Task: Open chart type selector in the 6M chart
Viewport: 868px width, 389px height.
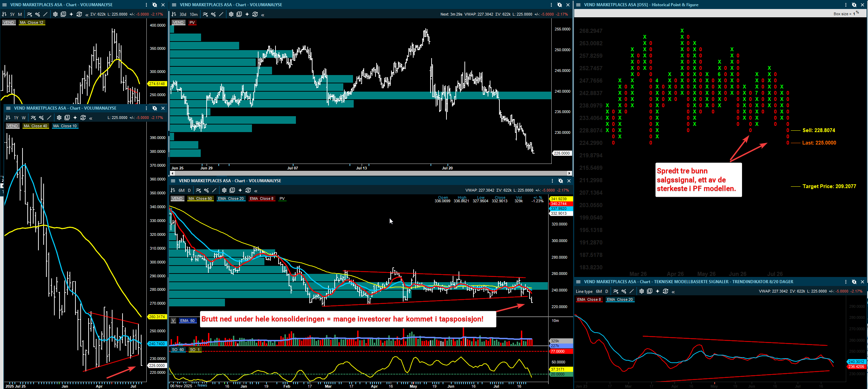Action: coord(173,190)
